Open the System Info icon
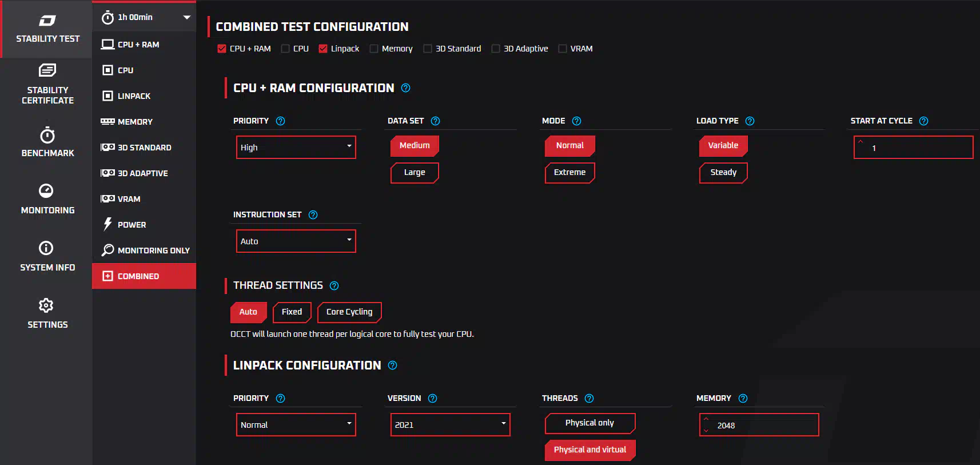 [x=46, y=248]
